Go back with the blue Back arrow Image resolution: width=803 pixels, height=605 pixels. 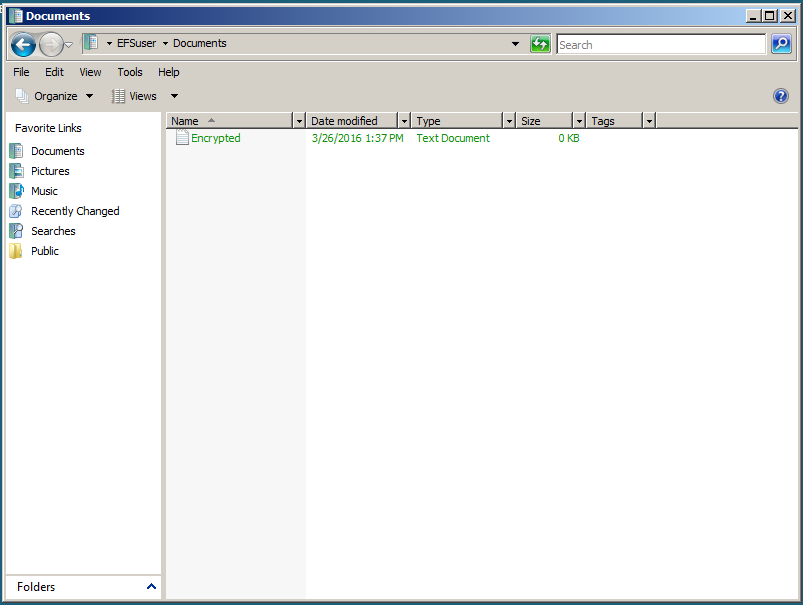(x=23, y=45)
